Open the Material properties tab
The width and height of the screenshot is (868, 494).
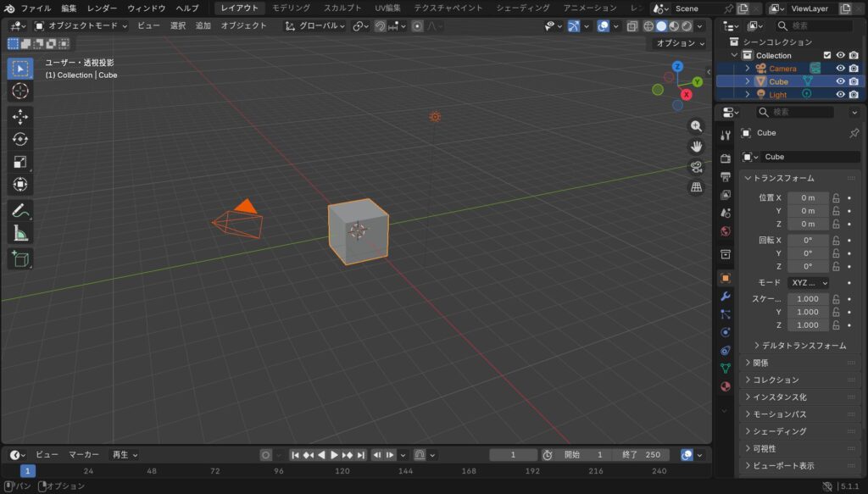click(725, 386)
